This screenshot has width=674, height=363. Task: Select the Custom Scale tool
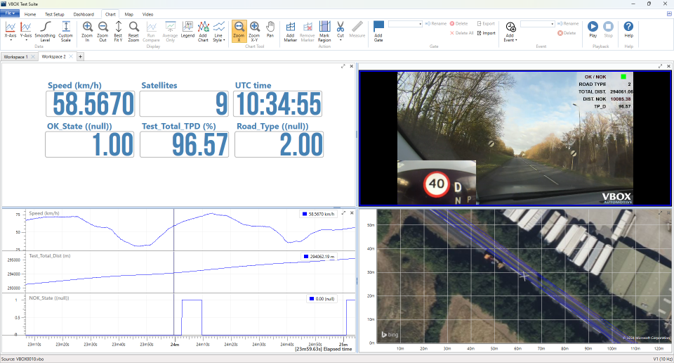tap(66, 31)
